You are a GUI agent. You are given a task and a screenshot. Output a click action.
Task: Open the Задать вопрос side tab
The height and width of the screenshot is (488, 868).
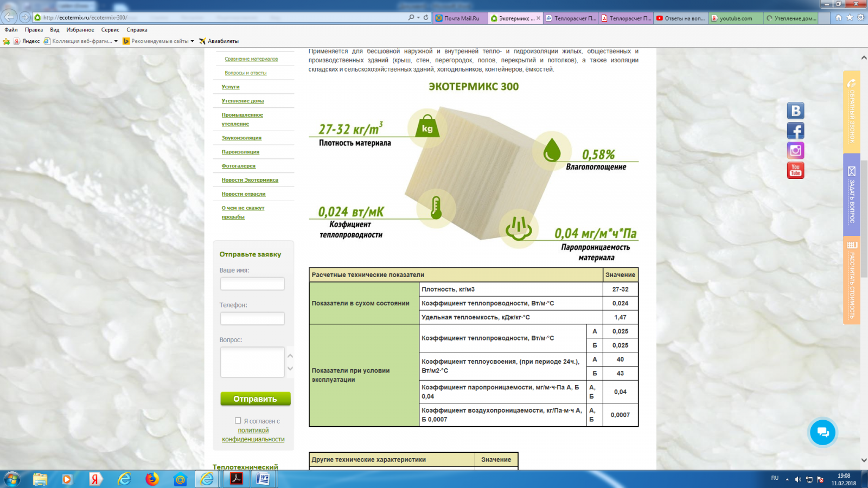tap(852, 195)
